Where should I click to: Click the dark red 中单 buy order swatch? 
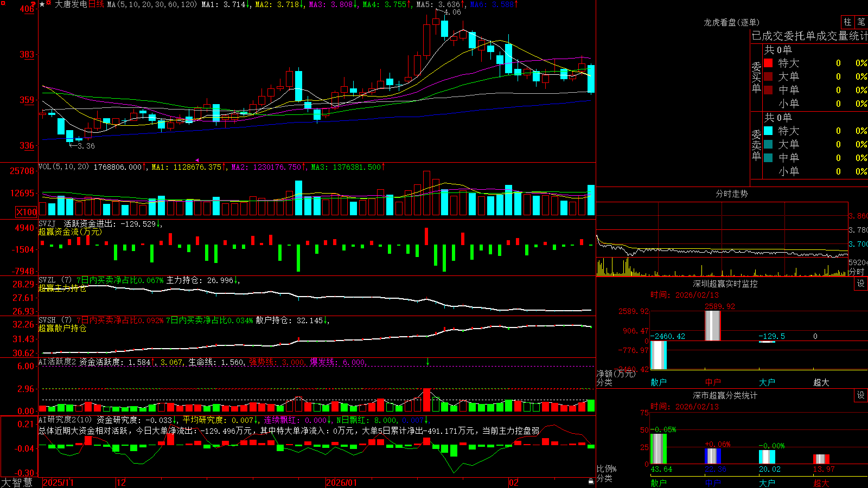click(768, 90)
